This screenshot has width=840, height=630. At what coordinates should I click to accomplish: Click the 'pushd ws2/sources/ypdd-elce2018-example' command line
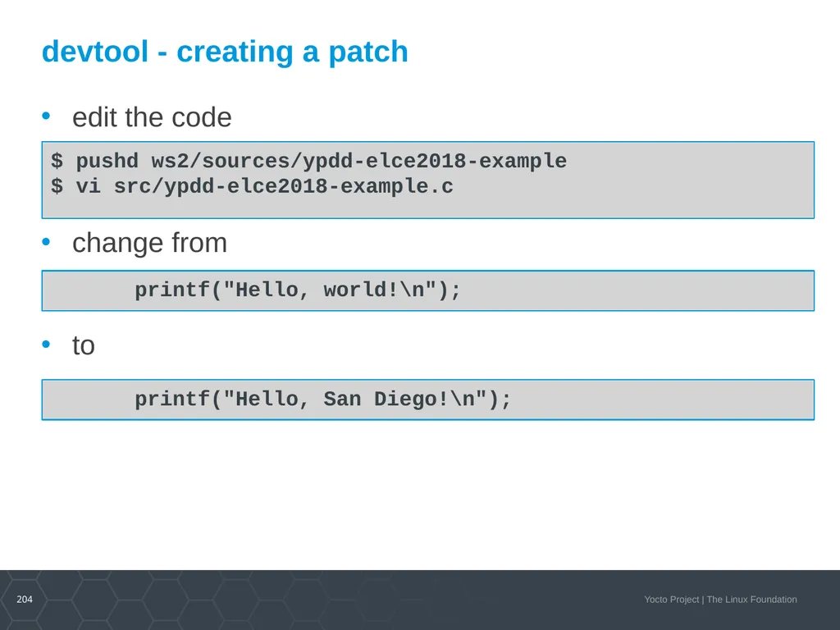pos(309,161)
